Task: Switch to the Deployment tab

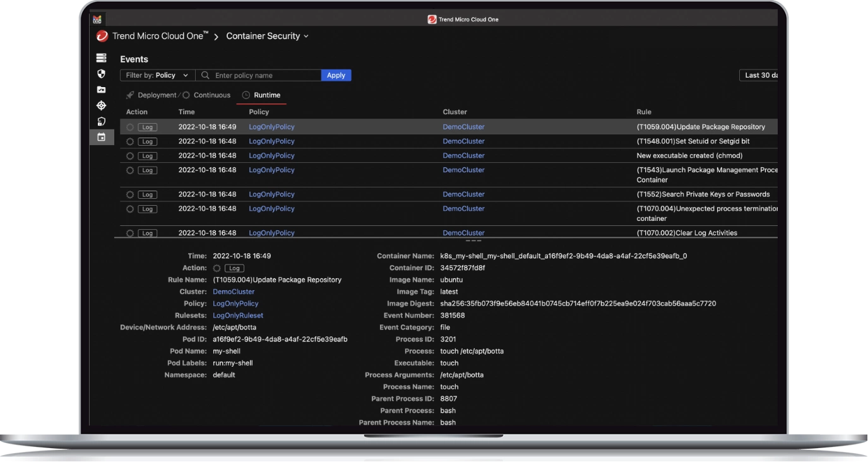Action: coord(152,95)
